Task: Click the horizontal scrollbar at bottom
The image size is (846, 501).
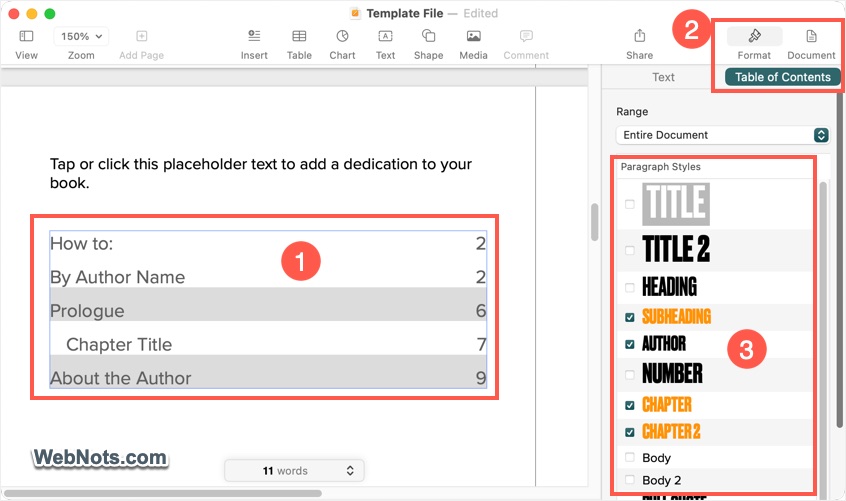Action: pos(163,493)
